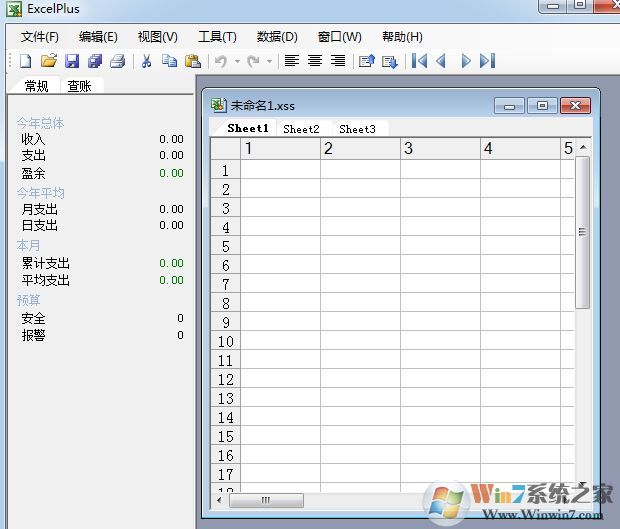The image size is (620, 529).
Task: Open a file with the folder icon
Action: (x=49, y=61)
